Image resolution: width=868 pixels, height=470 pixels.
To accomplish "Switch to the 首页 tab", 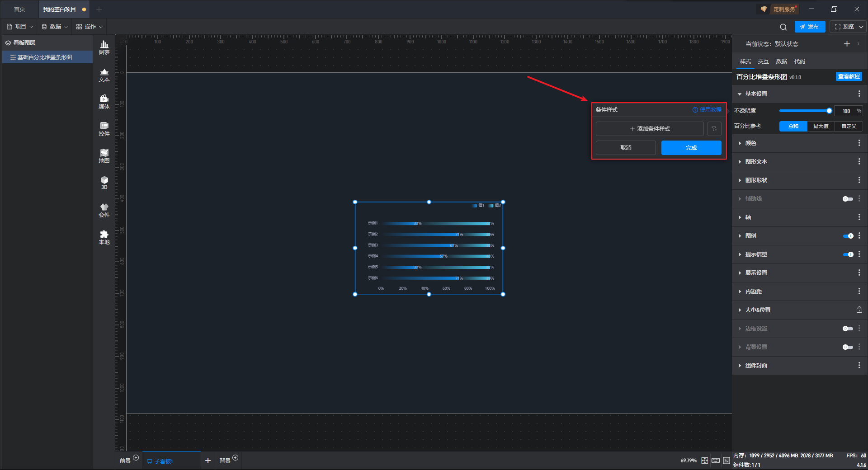I will pyautogui.click(x=19, y=9).
